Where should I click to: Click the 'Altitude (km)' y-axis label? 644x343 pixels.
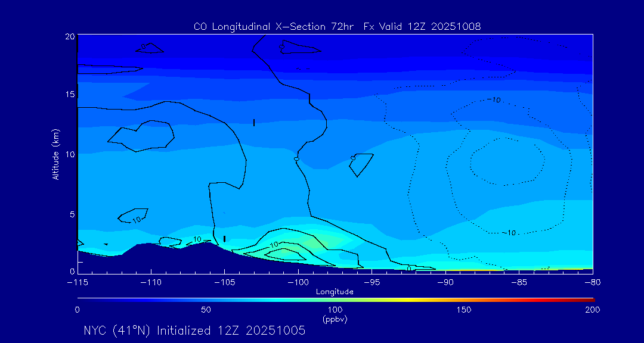click(55, 154)
